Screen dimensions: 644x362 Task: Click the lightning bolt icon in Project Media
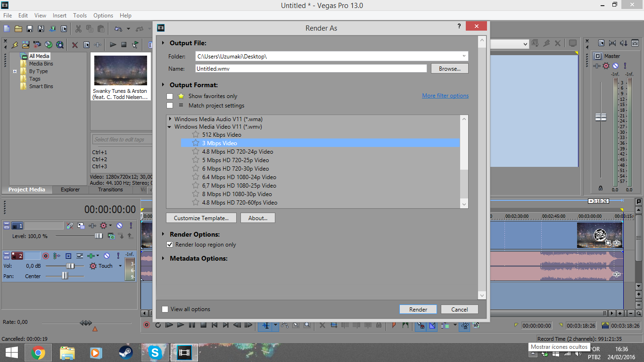click(x=15, y=45)
